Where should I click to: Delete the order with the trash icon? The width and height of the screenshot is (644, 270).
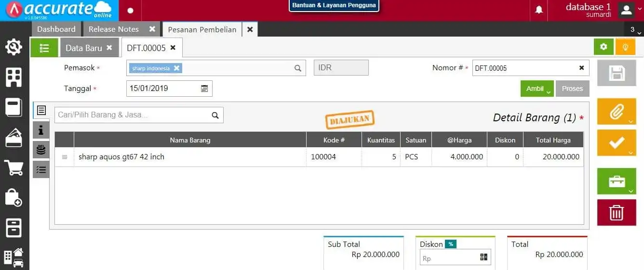click(x=617, y=212)
